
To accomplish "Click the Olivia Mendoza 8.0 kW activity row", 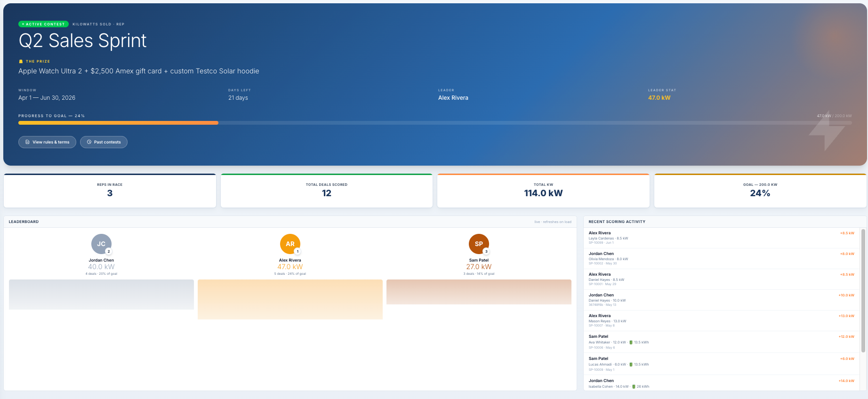I will [722, 259].
